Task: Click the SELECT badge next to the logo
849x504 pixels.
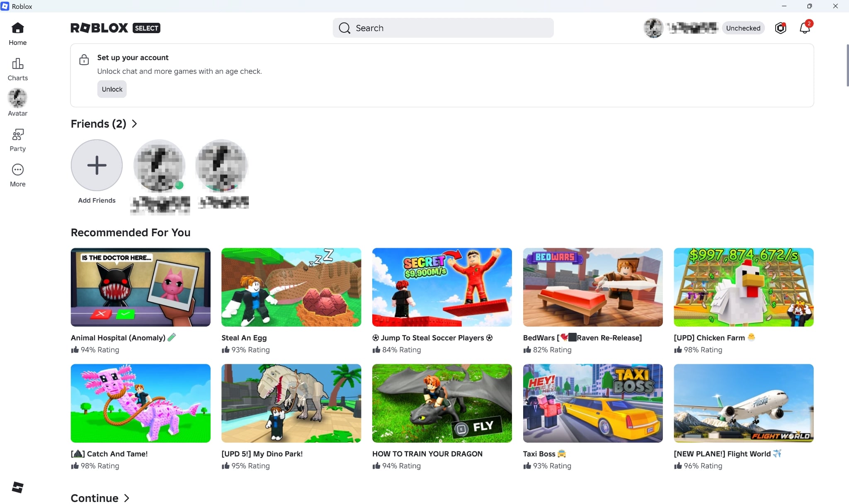Action: click(146, 28)
